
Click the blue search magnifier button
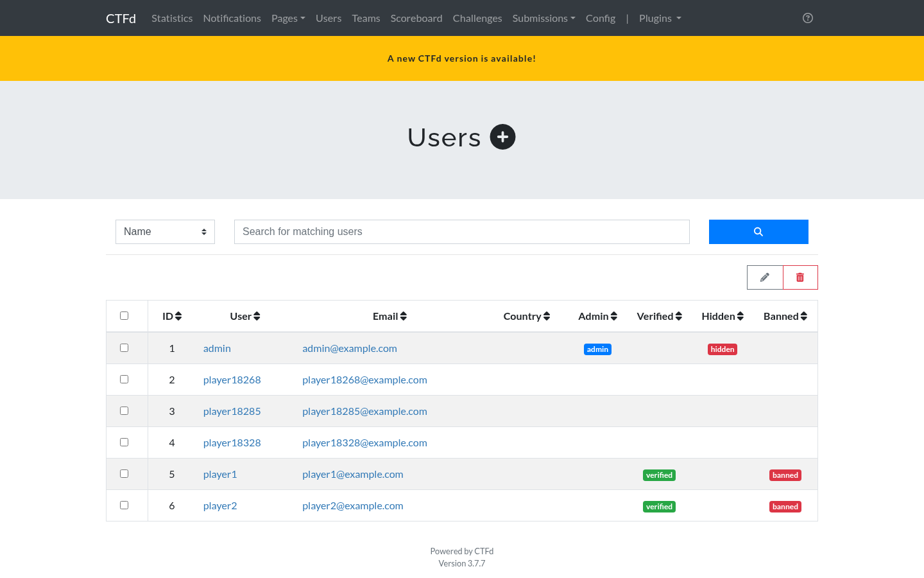point(758,232)
